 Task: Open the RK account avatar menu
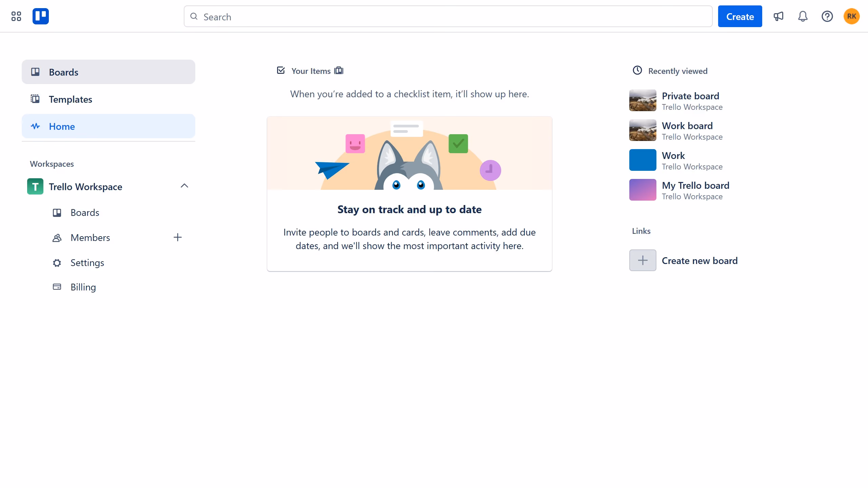(x=851, y=16)
